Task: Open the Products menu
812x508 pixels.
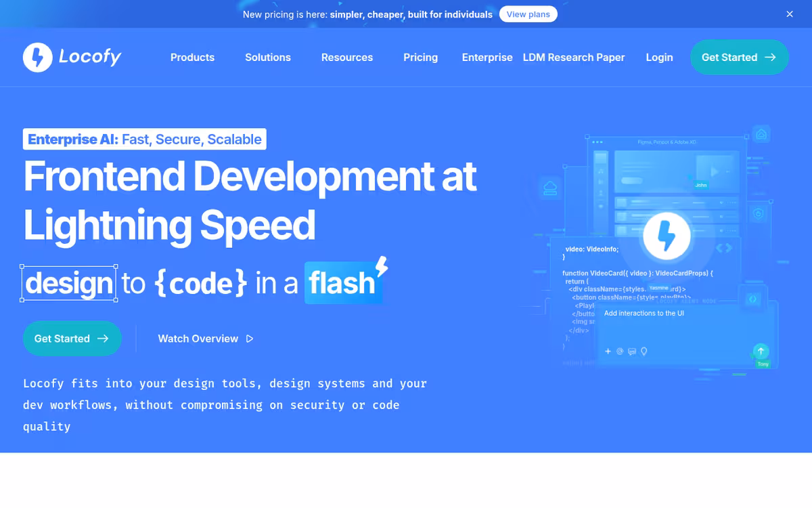Action: [x=192, y=58]
